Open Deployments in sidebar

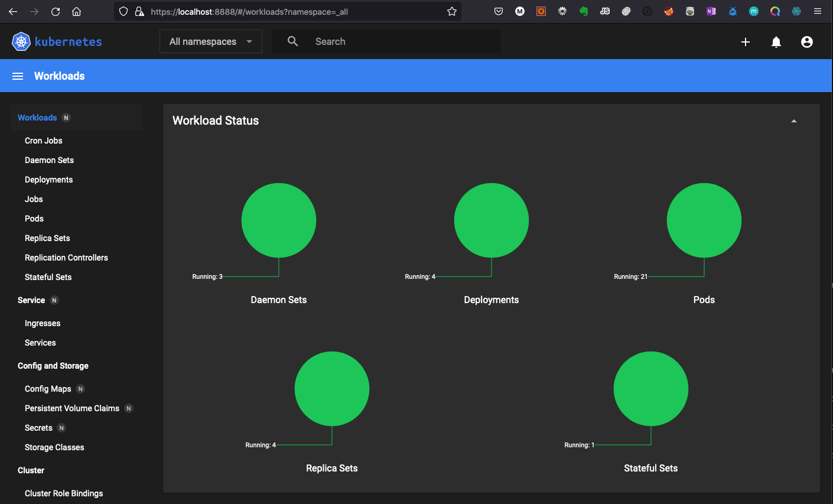48,180
